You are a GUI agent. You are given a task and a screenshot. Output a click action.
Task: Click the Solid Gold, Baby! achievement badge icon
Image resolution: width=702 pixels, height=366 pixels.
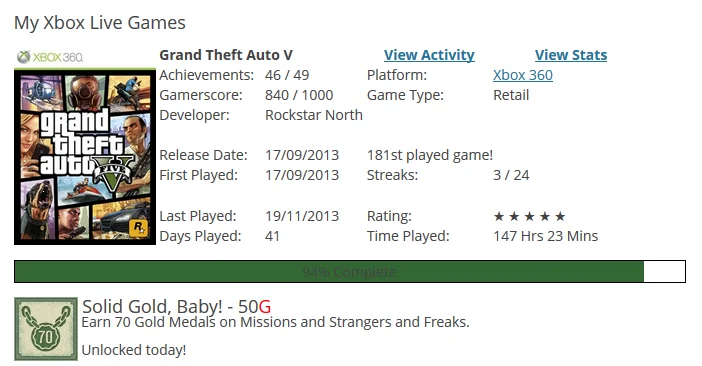pyautogui.click(x=46, y=329)
